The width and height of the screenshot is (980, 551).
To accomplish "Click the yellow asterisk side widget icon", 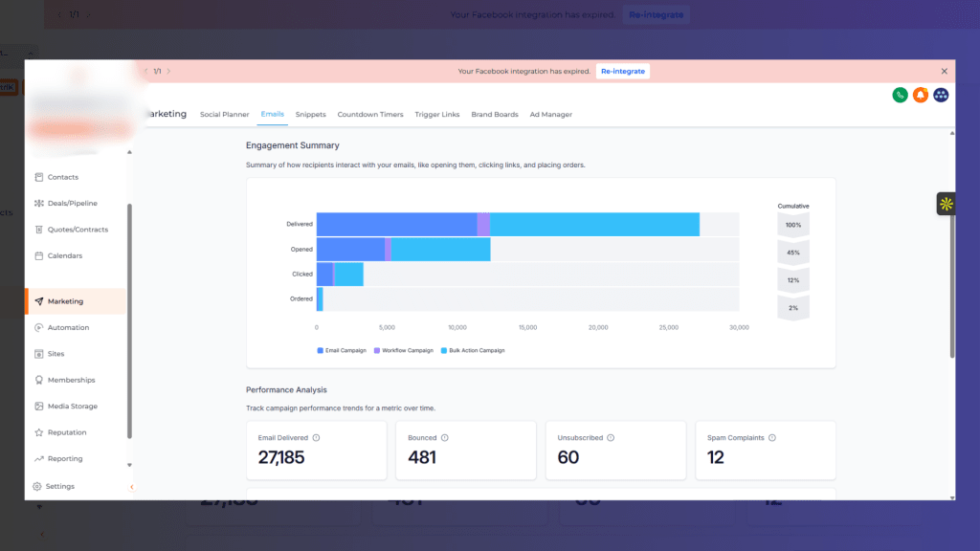I will [946, 203].
